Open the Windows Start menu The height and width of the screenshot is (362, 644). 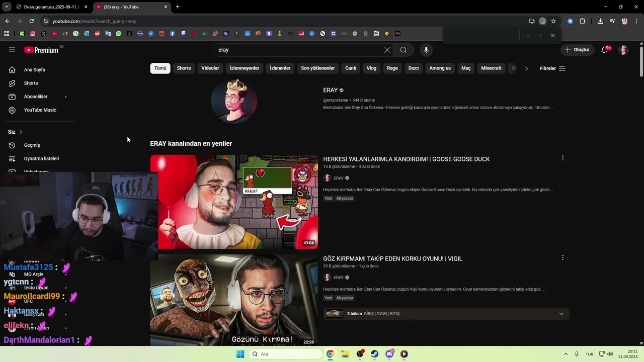pos(240,354)
